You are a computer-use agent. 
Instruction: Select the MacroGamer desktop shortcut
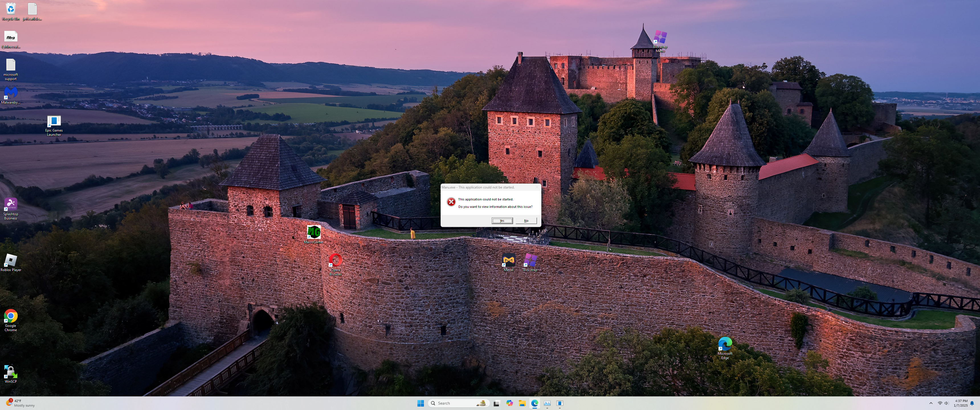pos(313,232)
